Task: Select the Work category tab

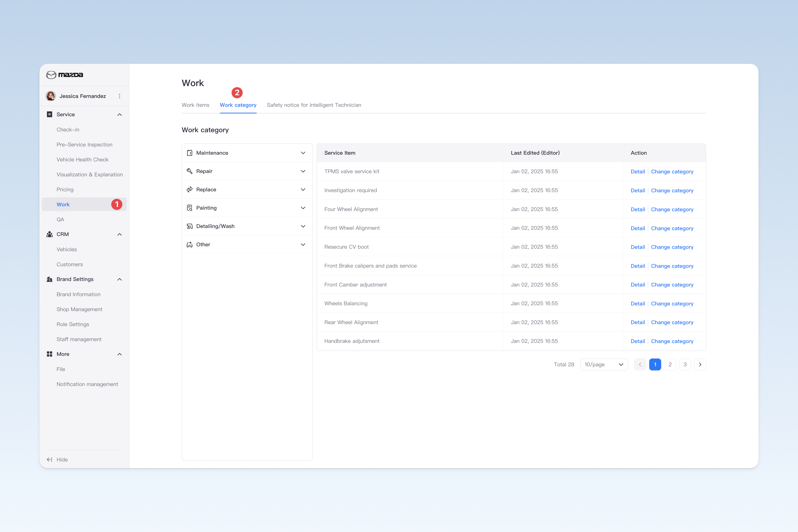Action: [x=238, y=105]
